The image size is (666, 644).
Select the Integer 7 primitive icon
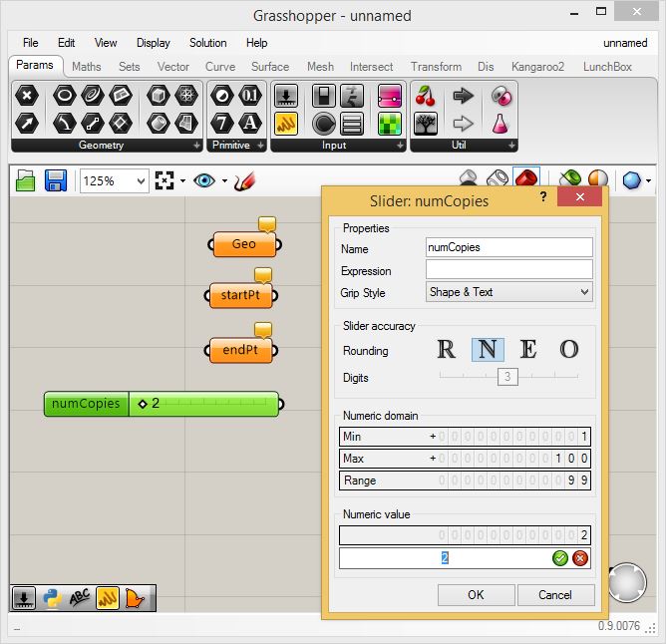[222, 124]
